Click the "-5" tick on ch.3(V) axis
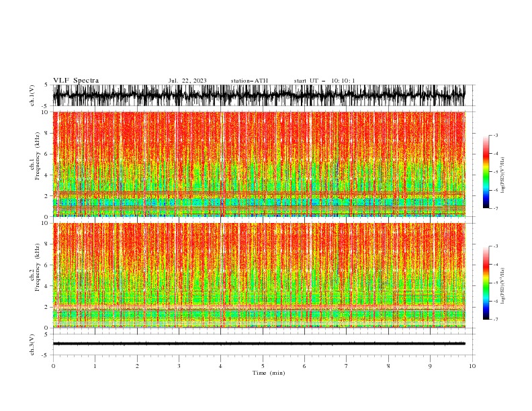532x411 pixels. point(44,355)
